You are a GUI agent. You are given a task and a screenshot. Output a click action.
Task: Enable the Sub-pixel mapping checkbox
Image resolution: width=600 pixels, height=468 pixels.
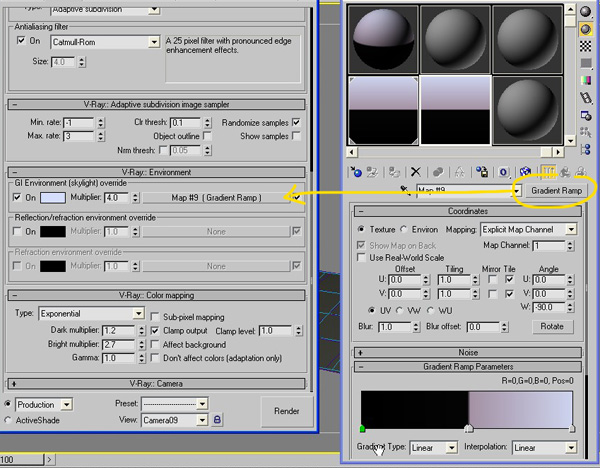tap(155, 315)
